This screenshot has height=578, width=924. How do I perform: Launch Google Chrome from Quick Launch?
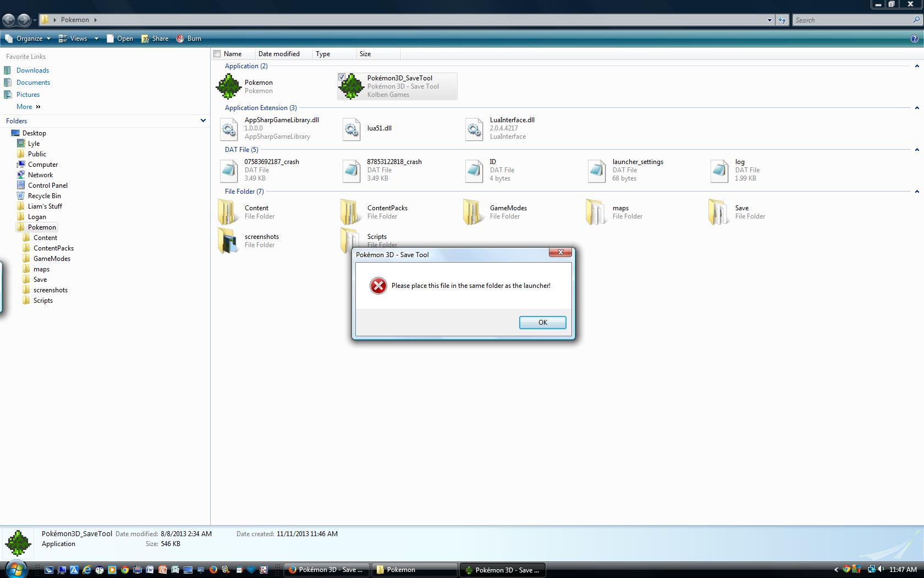125,570
